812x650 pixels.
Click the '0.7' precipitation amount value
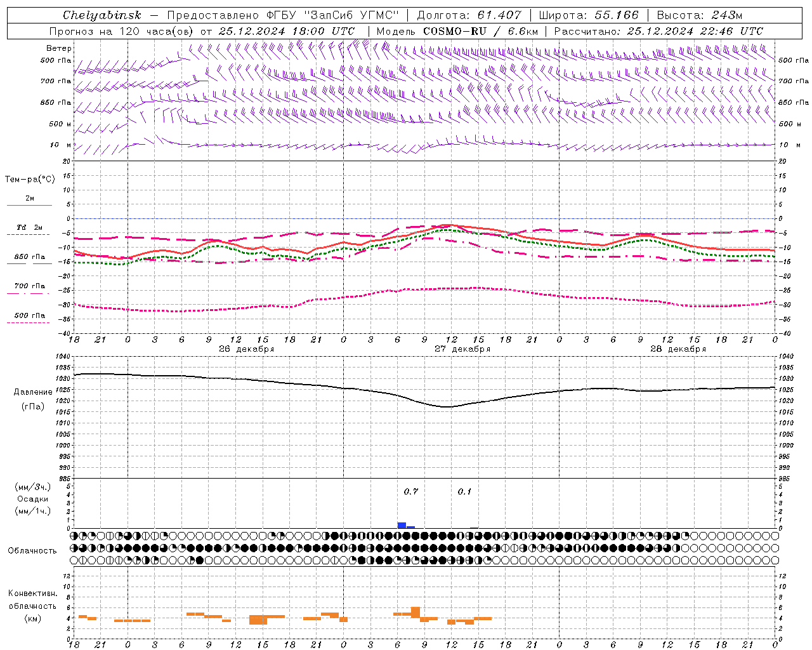[x=411, y=491]
